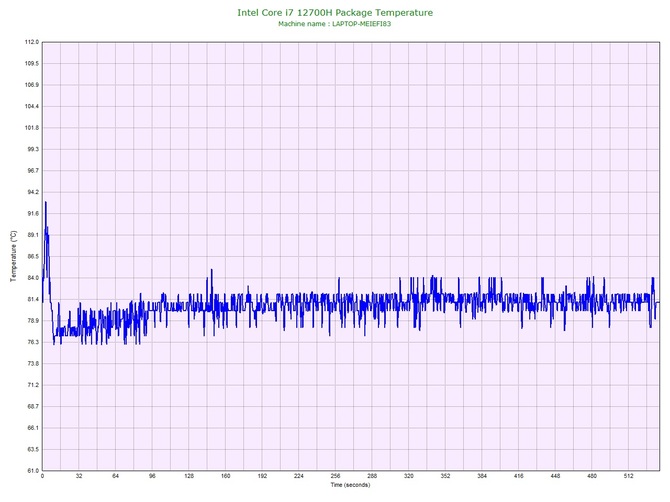The height and width of the screenshot is (502, 670).
Task: Click the 101.8 value on the temperature axis
Action: (32, 128)
